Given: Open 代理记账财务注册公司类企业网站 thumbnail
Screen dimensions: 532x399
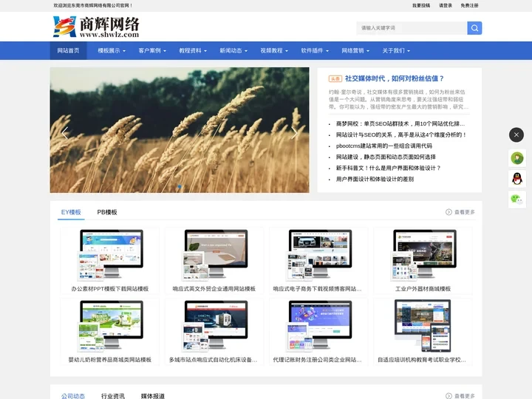Looking at the screenshot, I should 318,326.
